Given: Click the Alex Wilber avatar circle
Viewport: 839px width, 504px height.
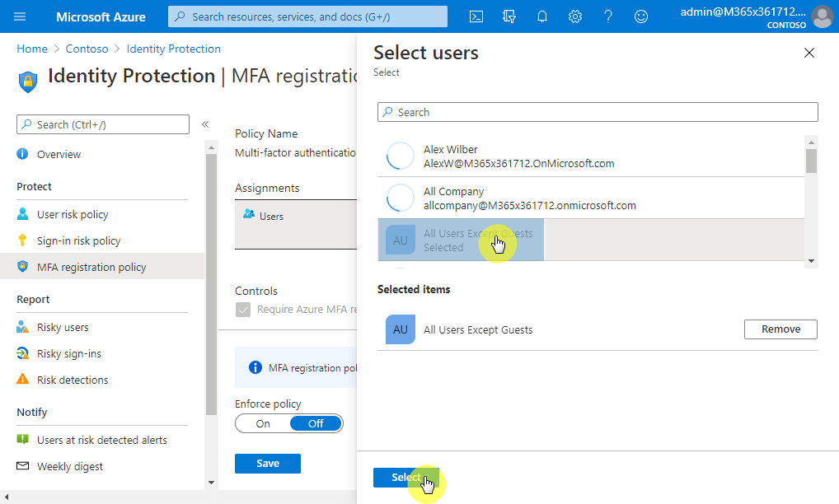Looking at the screenshot, I should tap(400, 156).
